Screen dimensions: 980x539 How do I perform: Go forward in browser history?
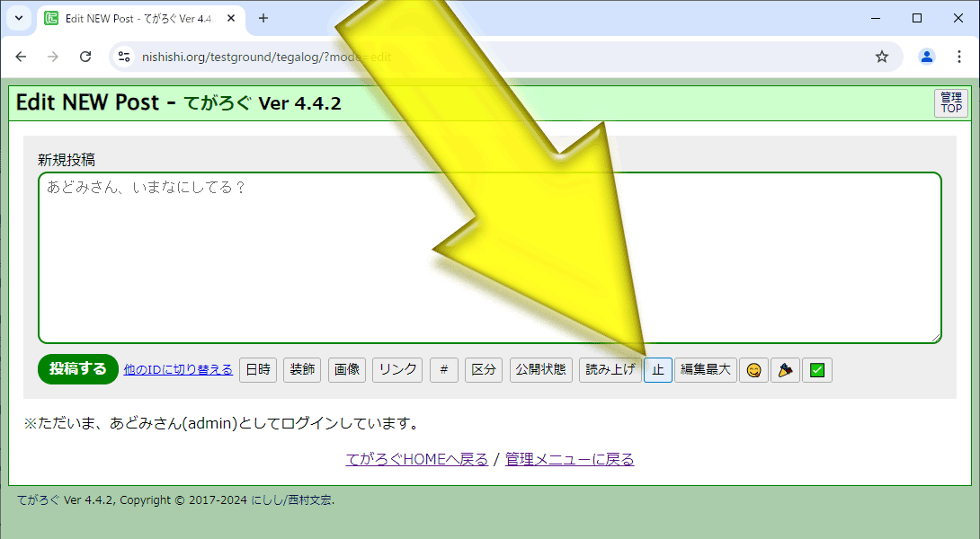pos(53,57)
